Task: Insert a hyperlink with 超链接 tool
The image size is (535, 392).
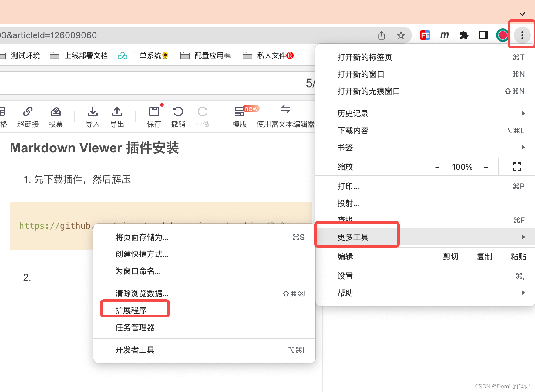Action: pyautogui.click(x=28, y=117)
